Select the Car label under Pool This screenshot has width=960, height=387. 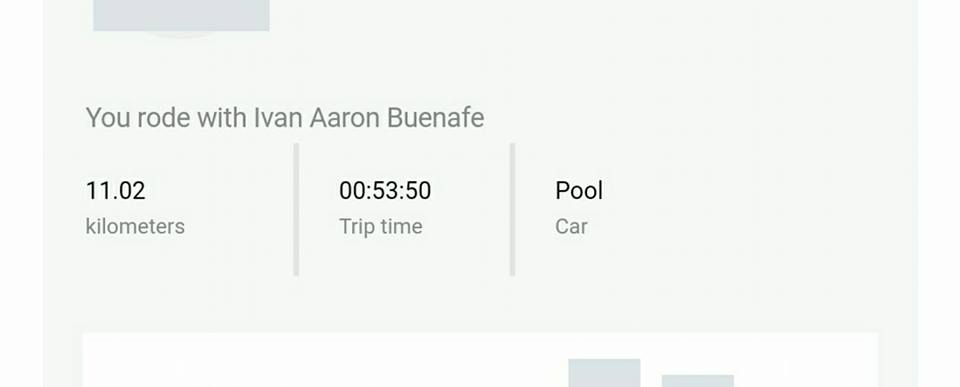[571, 227]
